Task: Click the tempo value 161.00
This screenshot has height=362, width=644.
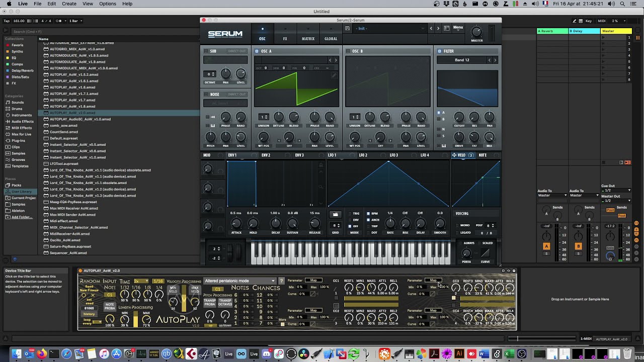Action: pos(19,21)
